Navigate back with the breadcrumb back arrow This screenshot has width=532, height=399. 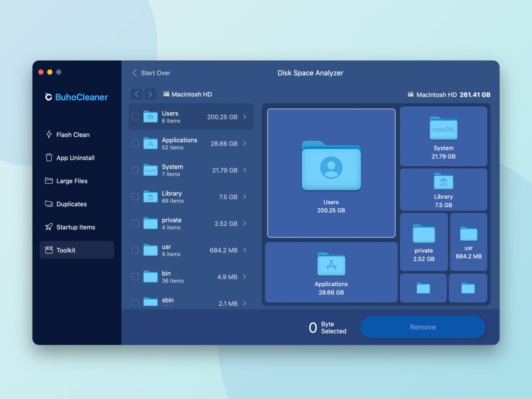click(136, 94)
